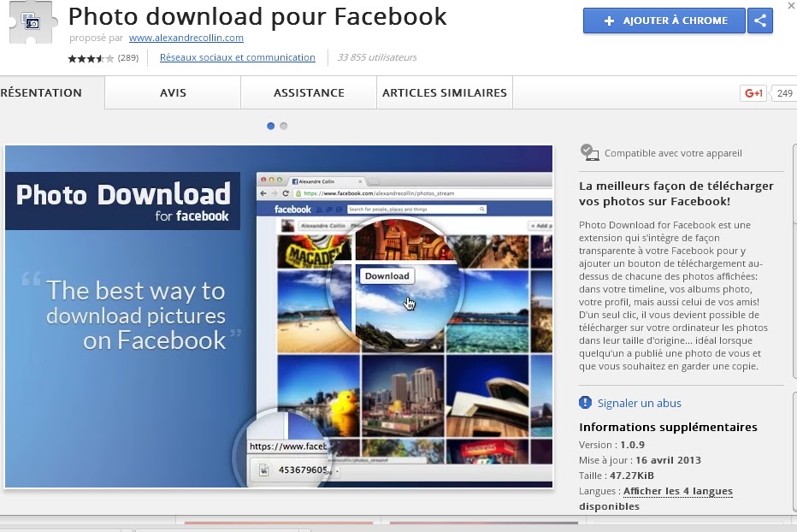The image size is (797, 532).
Task: Report abuse via Signaler un abus
Action: click(639, 404)
